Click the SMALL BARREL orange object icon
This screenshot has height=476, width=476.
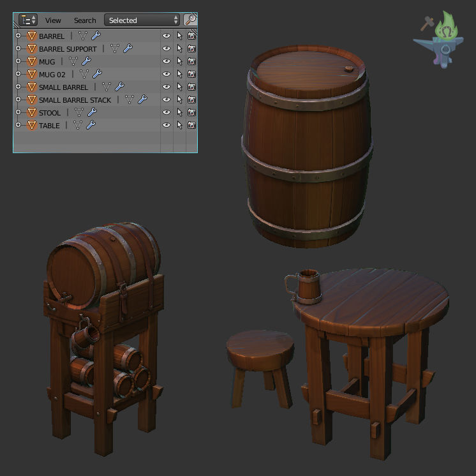tap(31, 87)
